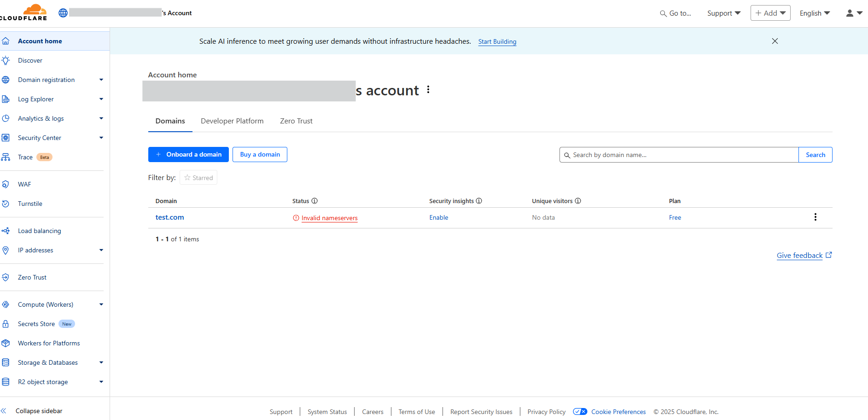
Task: Click the Security insights info icon
Action: point(479,201)
